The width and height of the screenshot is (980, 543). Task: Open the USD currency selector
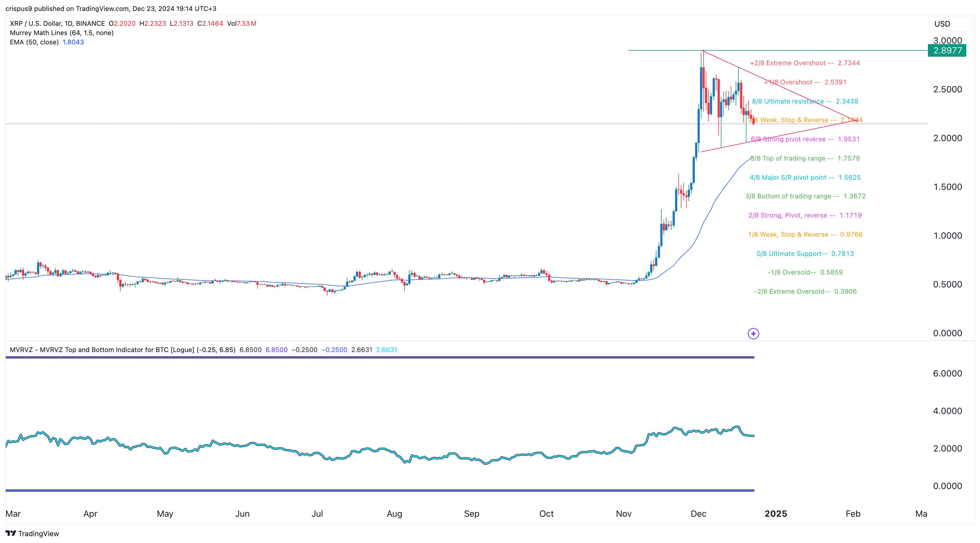tap(950, 24)
